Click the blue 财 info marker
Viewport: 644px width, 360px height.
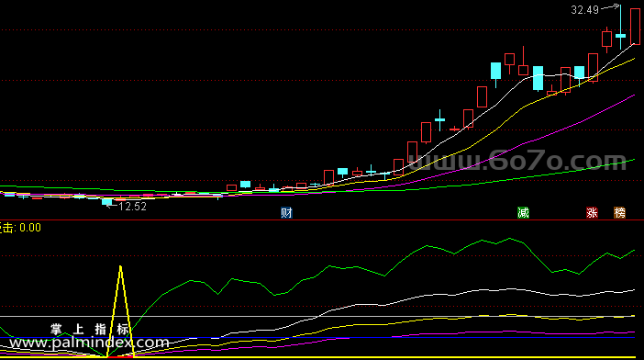pyautogui.click(x=286, y=213)
